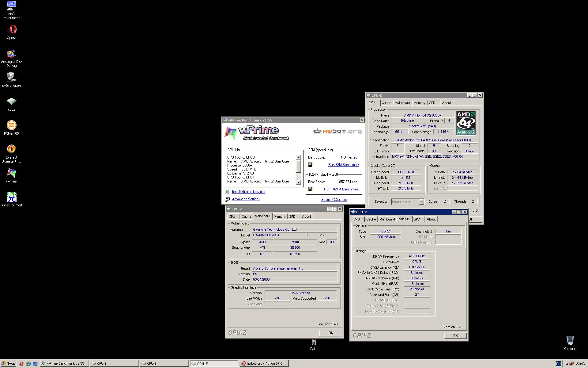Open the Internet Explorer quick launch icon
Image resolution: width=588 pixels, height=368 pixels.
28,364
